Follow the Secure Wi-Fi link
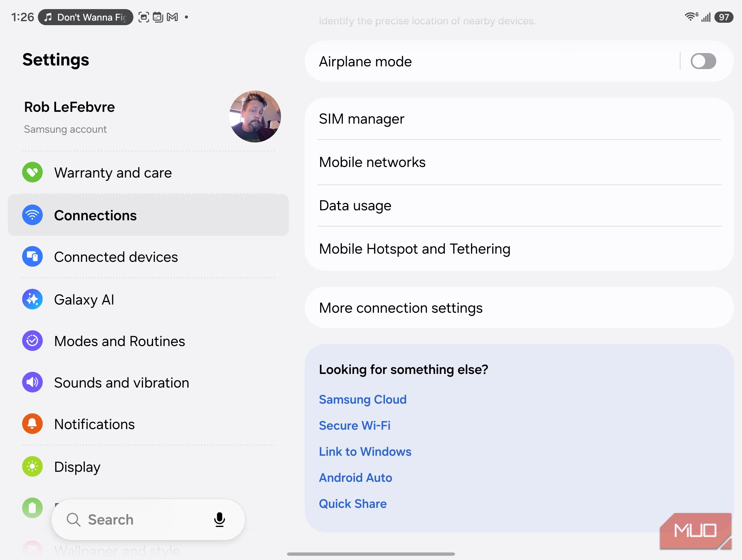 pyautogui.click(x=355, y=425)
